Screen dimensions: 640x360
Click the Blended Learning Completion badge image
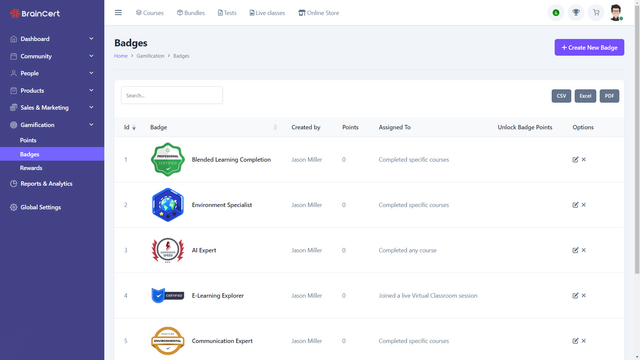click(x=168, y=160)
